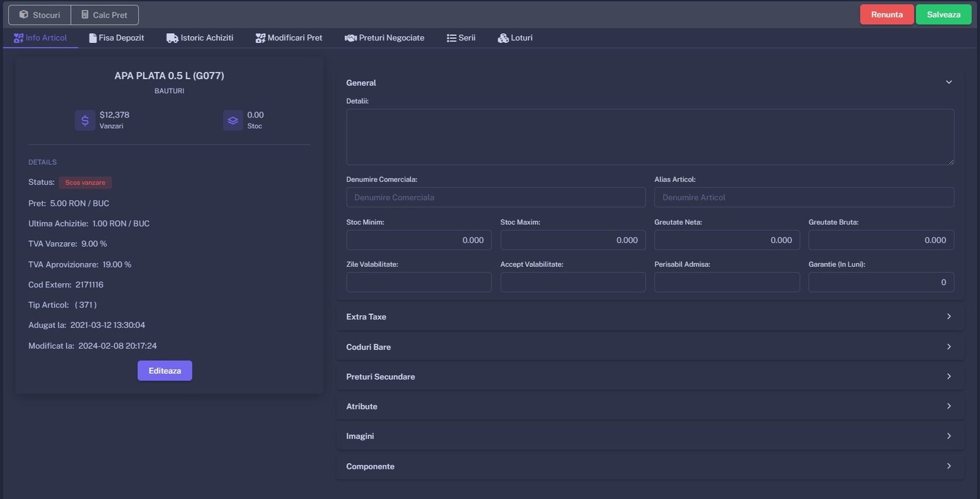Click the Adugat la 2021-03-12 13:30:04 text
Image resolution: width=980 pixels, height=499 pixels.
86,325
